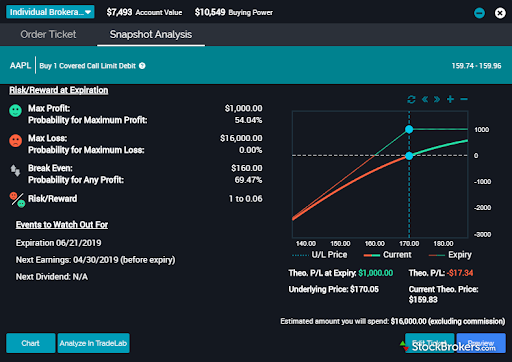
Task: Switch to the Order Ticket tab
Action: tap(48, 34)
